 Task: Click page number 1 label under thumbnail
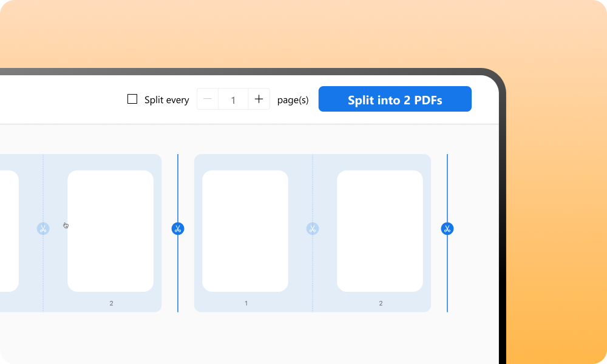246,303
